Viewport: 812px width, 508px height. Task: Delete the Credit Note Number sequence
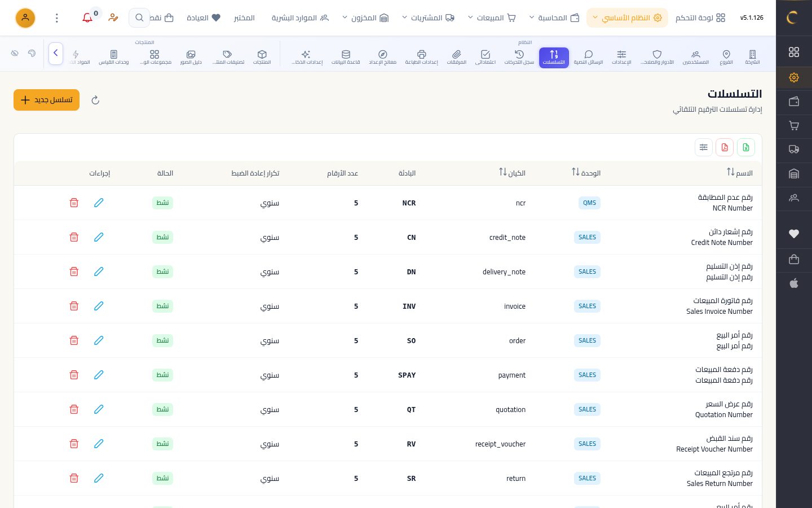pos(74,237)
